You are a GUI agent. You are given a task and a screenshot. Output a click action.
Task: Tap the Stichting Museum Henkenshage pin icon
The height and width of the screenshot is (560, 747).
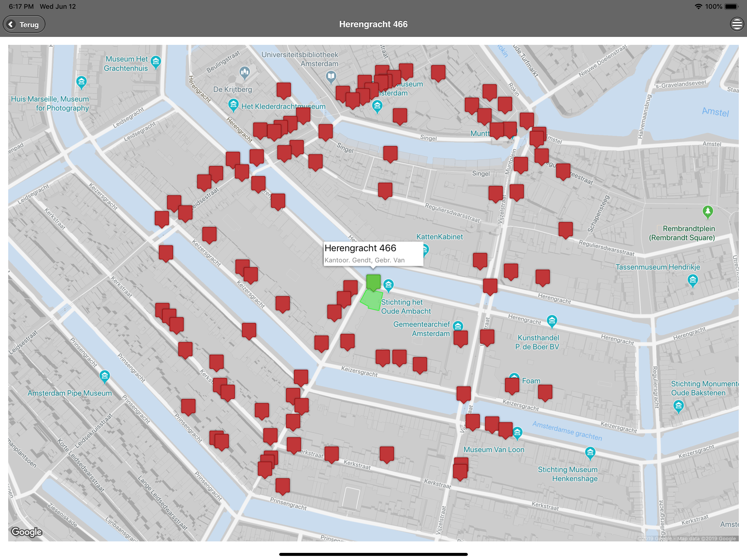click(x=590, y=453)
